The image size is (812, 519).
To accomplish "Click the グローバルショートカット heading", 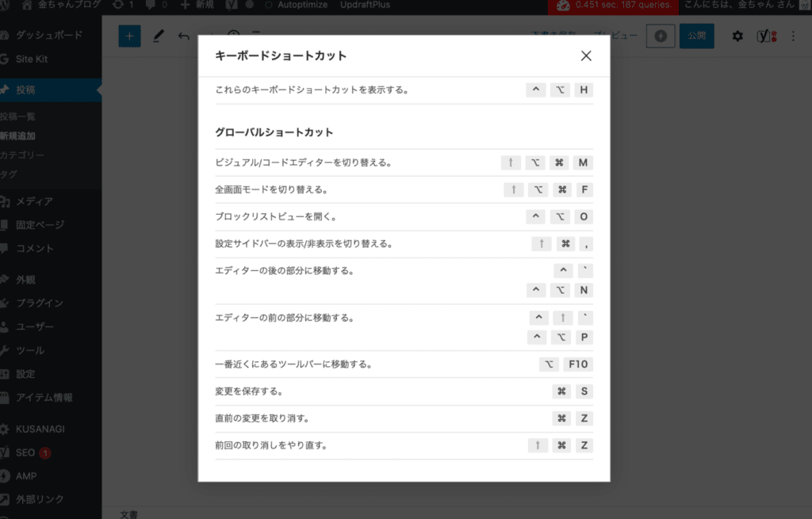I will coord(274,132).
